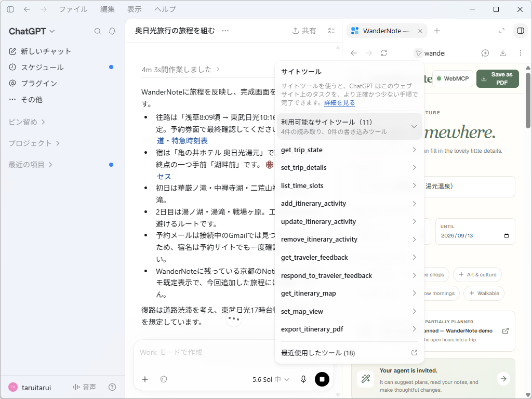Click the plus attach button in composer
The height and width of the screenshot is (399, 532).
tap(145, 379)
